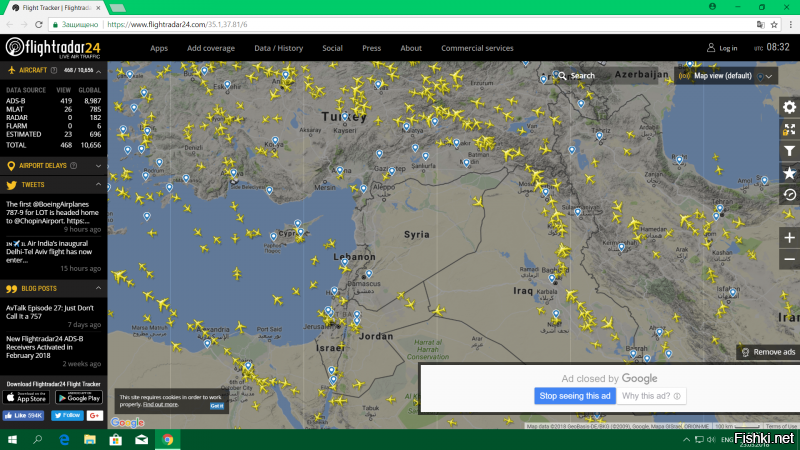Image resolution: width=800 pixels, height=450 pixels.
Task: Click the ADS-B data source row
Action: click(54, 101)
